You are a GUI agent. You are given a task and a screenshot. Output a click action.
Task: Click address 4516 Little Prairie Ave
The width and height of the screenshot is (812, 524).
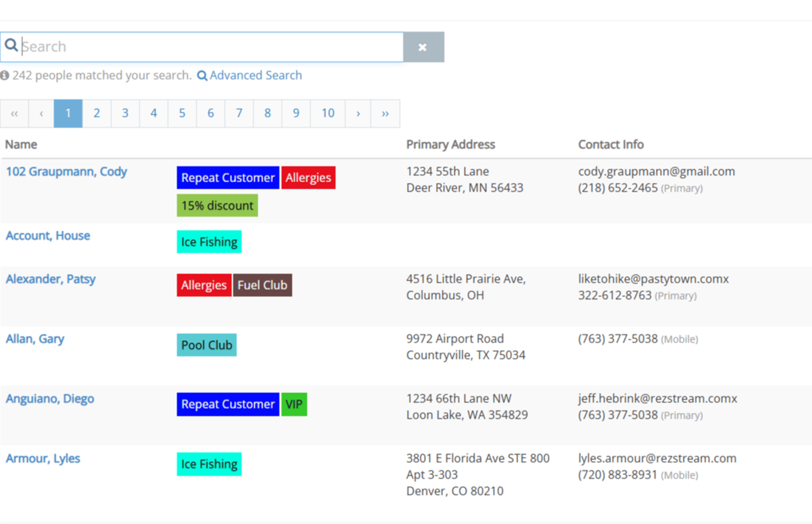[466, 279]
